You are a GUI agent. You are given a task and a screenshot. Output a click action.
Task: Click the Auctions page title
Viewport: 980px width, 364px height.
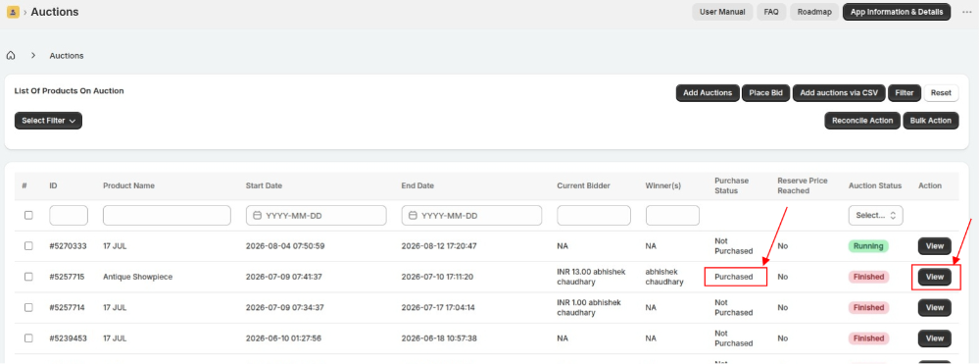[54, 12]
